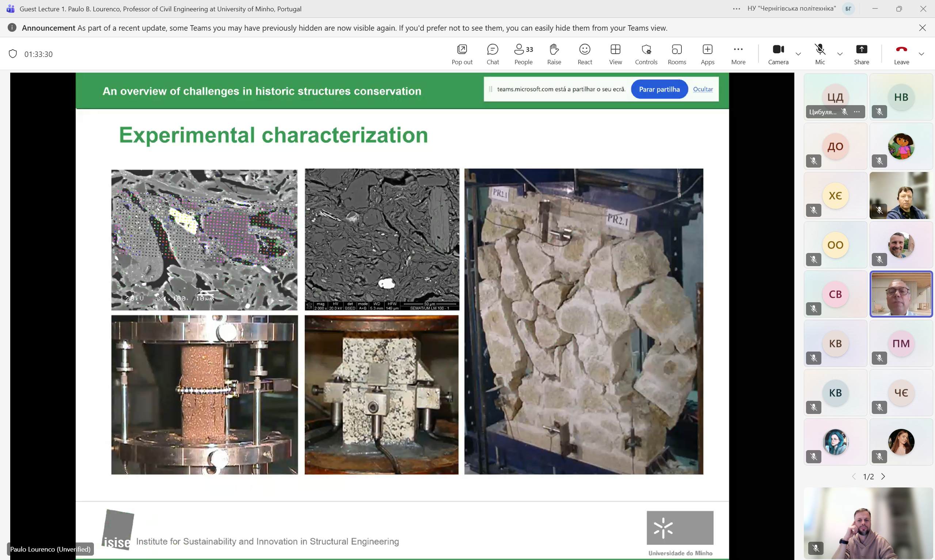
Task: Expand the Camera options dropdown arrow
Action: (798, 54)
